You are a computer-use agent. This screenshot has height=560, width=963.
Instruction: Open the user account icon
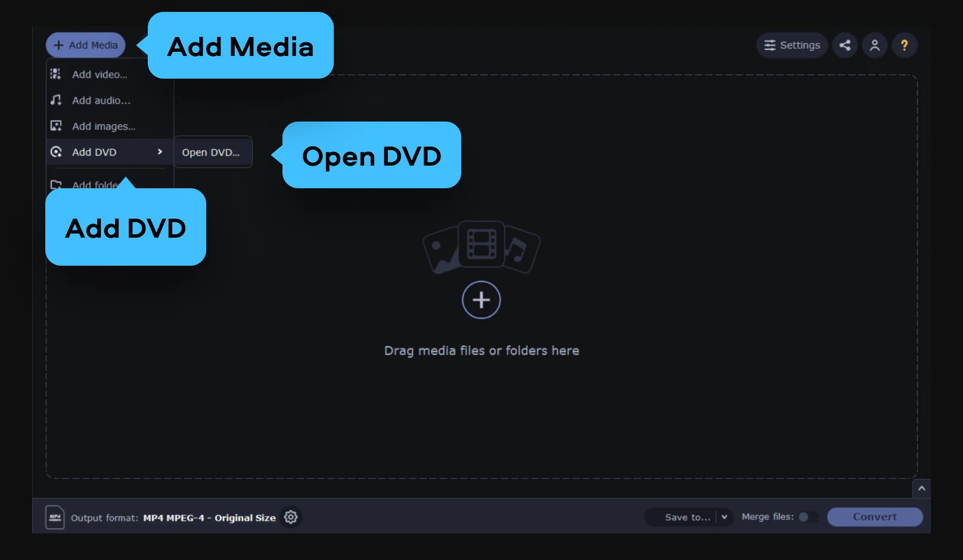875,45
